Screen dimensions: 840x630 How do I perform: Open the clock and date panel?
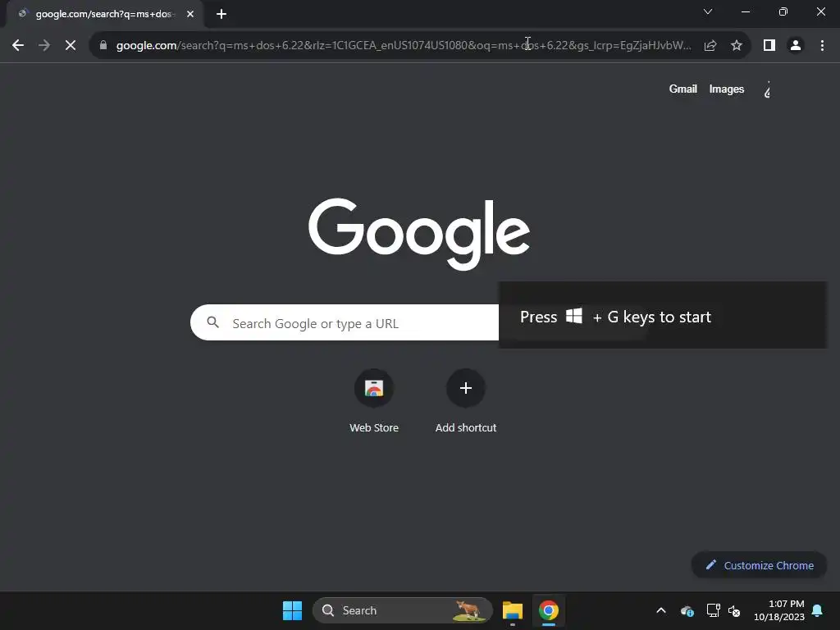[x=779, y=610]
